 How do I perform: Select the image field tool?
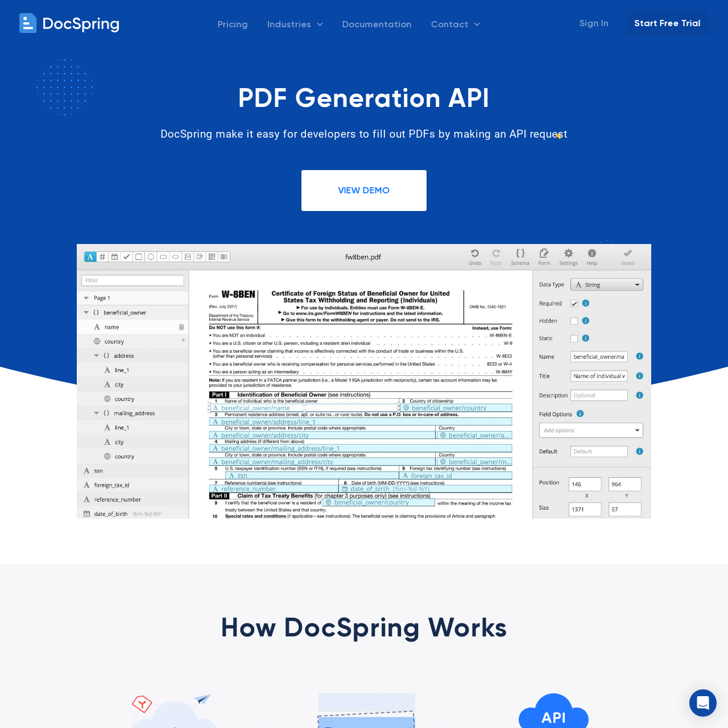pos(187,257)
